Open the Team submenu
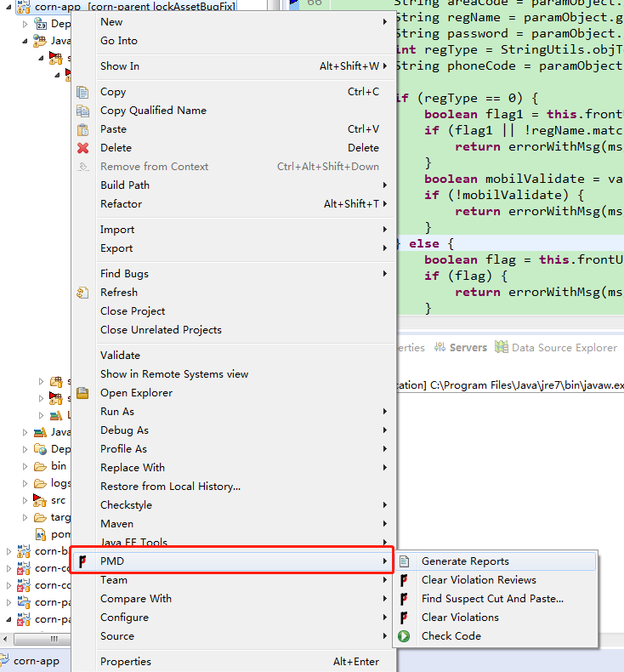The image size is (624, 672). click(x=233, y=580)
